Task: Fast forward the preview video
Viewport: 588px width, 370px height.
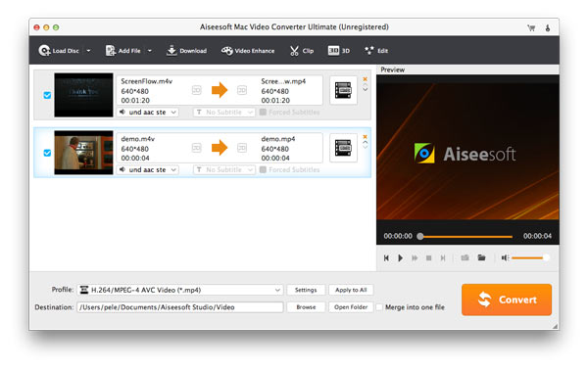Action: [x=415, y=258]
